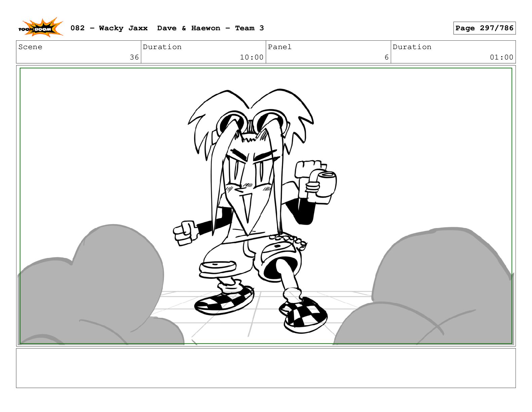Select panel number '6'
The image size is (532, 412).
click(x=386, y=57)
